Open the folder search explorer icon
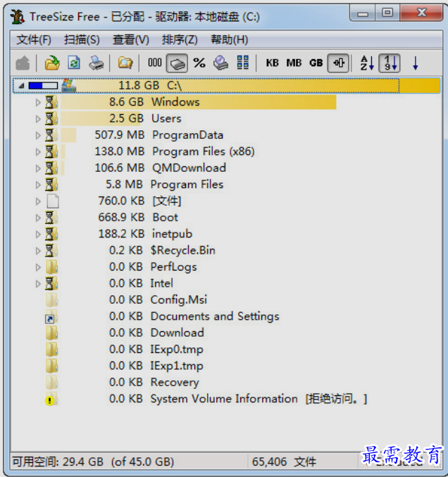 click(x=125, y=63)
